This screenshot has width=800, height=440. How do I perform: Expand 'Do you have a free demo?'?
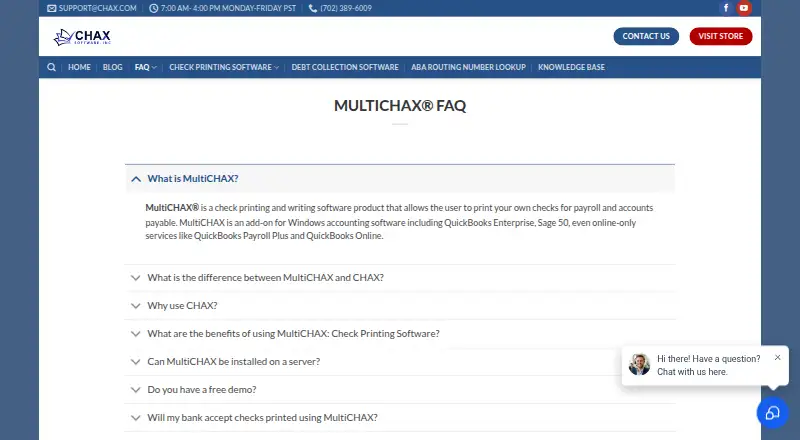pyautogui.click(x=400, y=390)
